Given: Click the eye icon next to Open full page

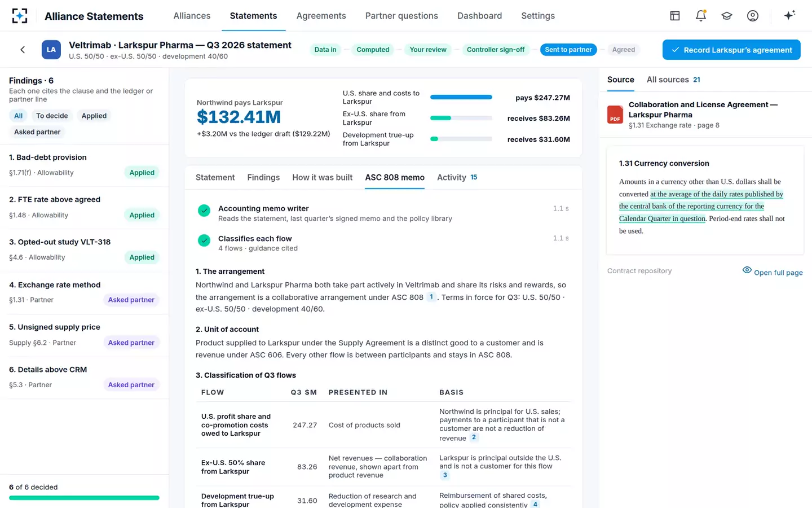Looking at the screenshot, I should 747,270.
